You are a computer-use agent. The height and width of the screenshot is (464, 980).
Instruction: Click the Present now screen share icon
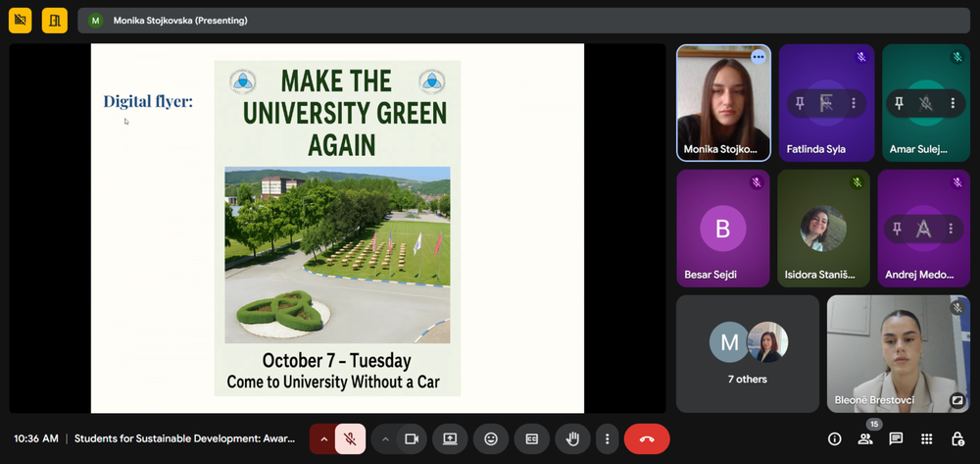pos(451,438)
